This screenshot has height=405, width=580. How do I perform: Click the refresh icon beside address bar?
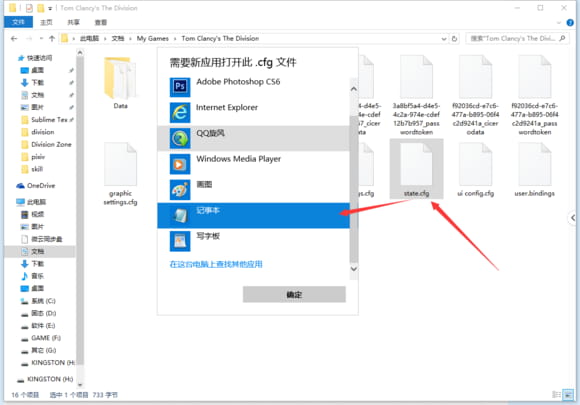454,38
